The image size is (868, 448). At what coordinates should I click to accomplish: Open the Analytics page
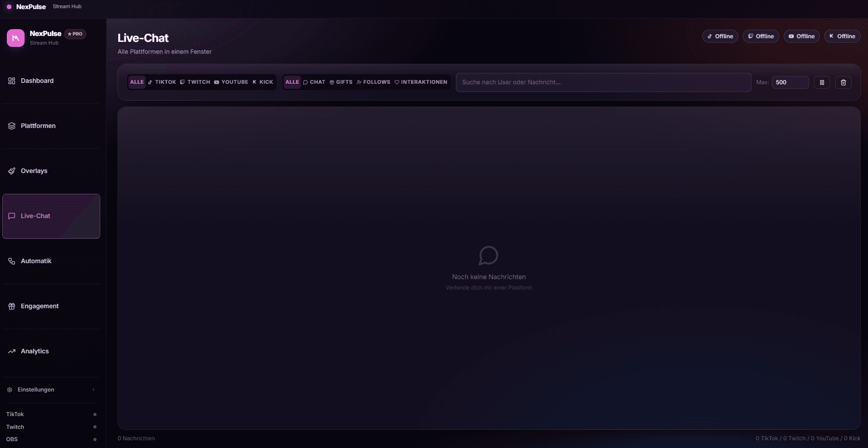(x=51, y=351)
